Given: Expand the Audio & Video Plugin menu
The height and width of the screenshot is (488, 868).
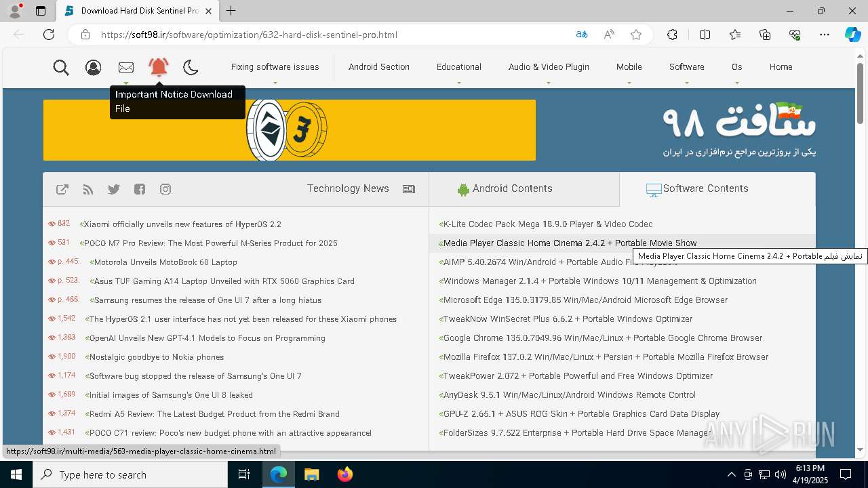Looking at the screenshot, I should tap(549, 67).
